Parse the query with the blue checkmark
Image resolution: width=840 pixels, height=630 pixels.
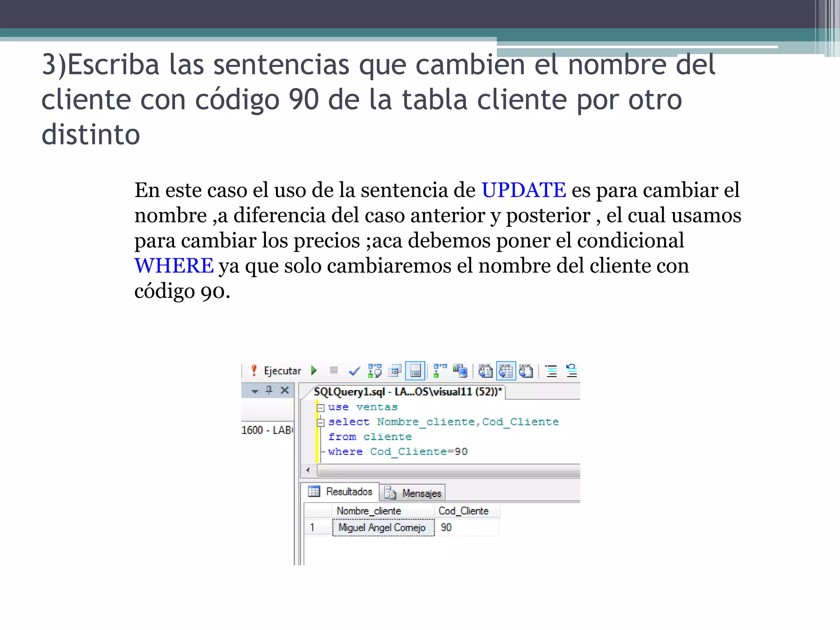[354, 371]
